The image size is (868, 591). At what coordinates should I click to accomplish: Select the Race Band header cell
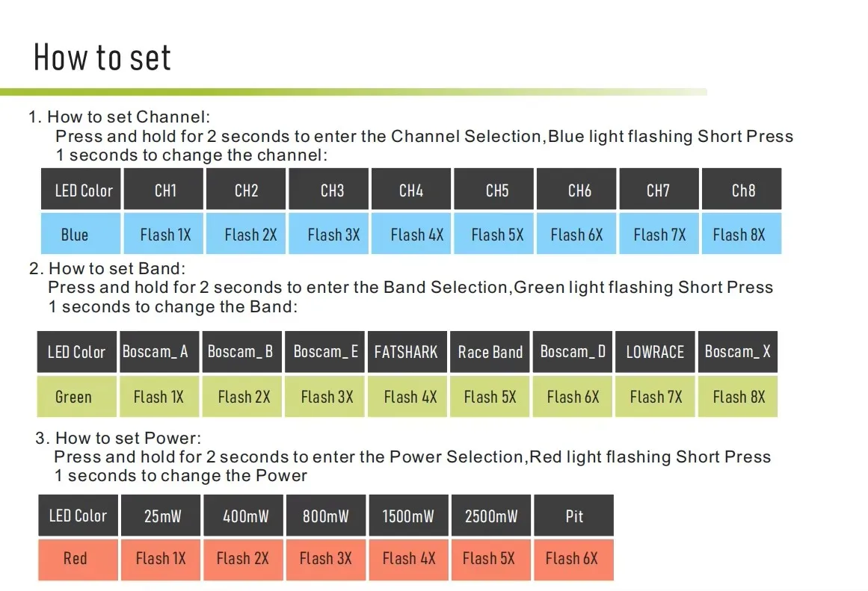coord(490,351)
